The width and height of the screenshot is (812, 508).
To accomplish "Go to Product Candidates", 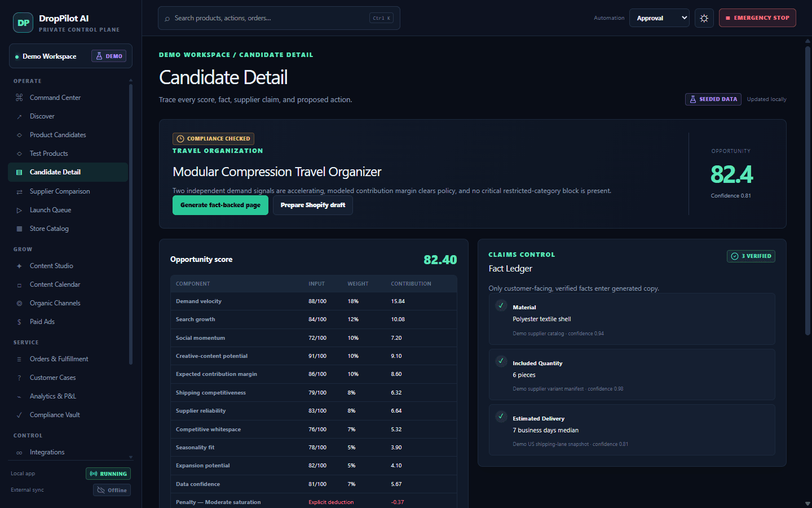I will [x=68, y=135].
